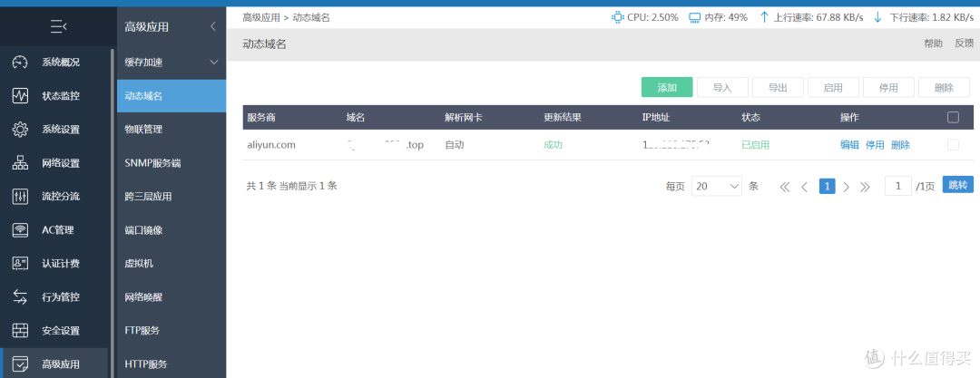Expand the 缓存加速 submenu
The image size is (980, 378).
(214, 63)
